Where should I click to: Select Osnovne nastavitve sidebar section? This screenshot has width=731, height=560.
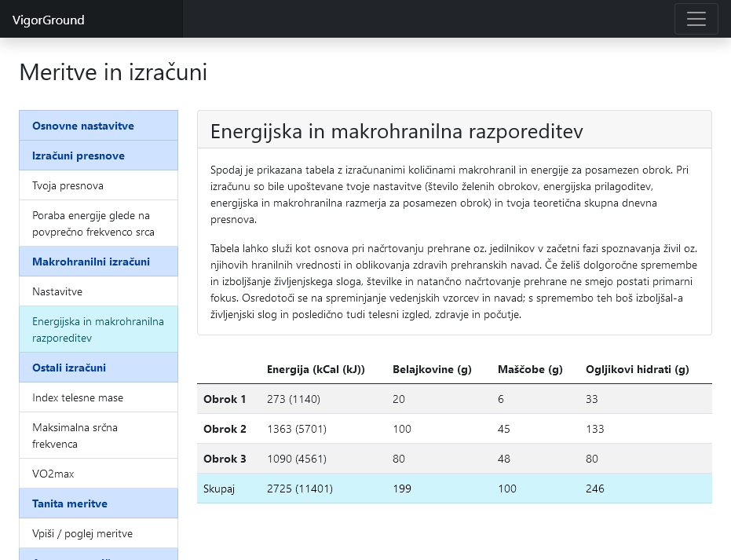(83, 126)
